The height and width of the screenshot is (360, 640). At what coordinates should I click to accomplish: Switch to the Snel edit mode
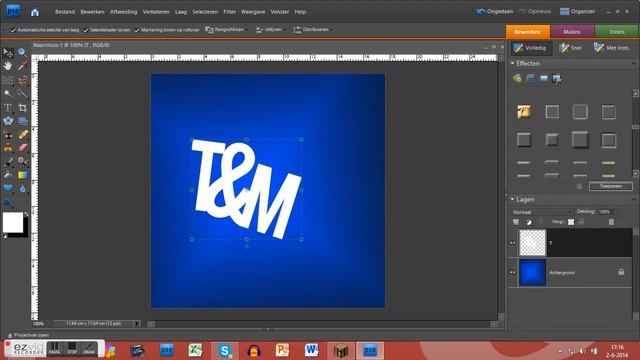[x=571, y=48]
